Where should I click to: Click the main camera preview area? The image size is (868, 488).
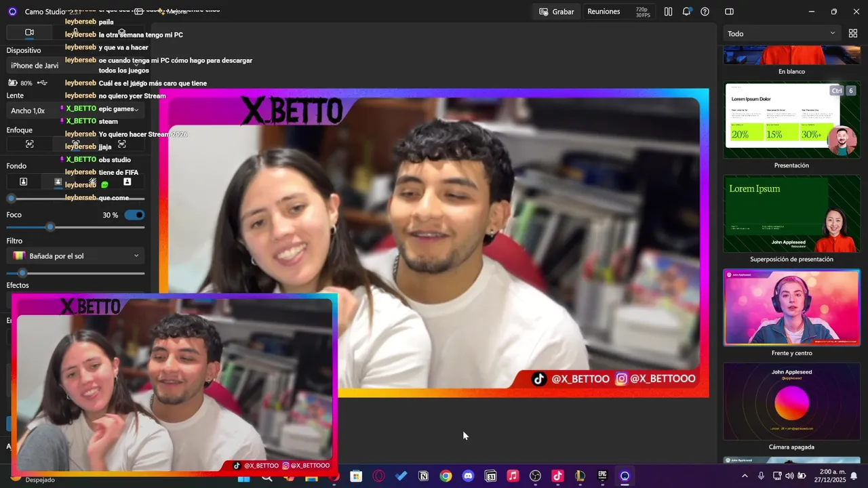point(434,243)
